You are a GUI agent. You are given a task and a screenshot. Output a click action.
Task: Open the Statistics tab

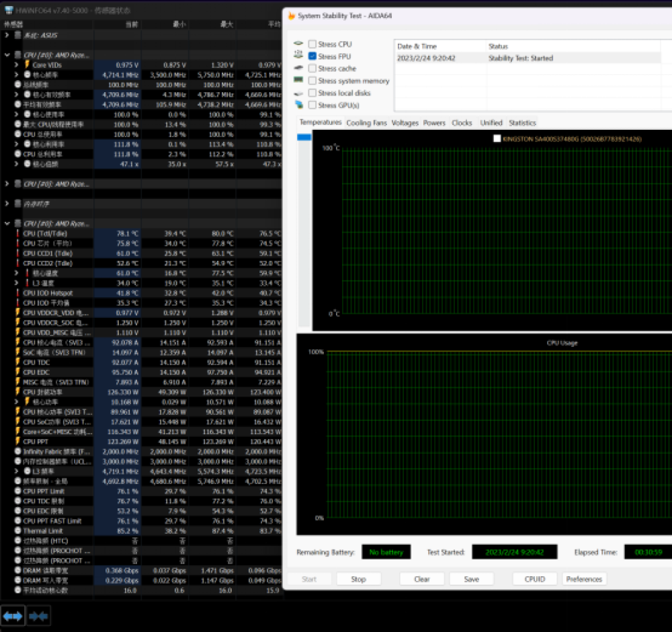[x=522, y=123]
